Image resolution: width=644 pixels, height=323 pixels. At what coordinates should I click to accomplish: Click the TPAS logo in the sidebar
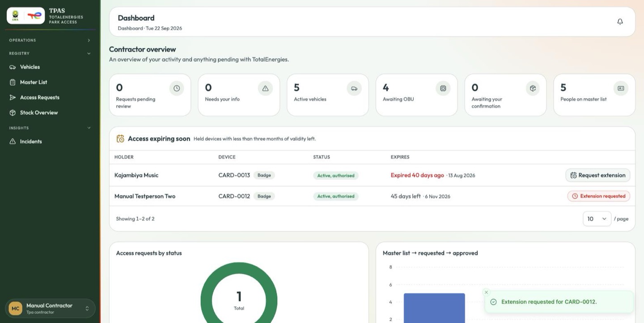[25, 16]
